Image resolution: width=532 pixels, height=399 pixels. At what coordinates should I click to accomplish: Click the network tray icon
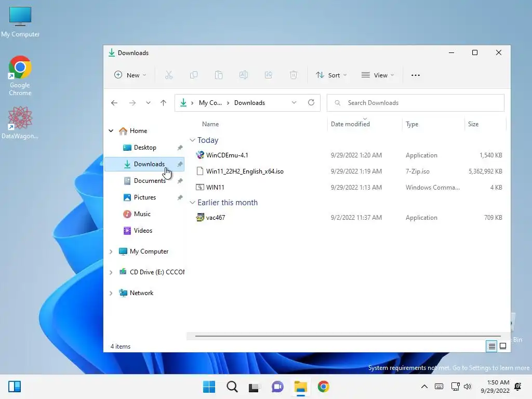coord(455,387)
